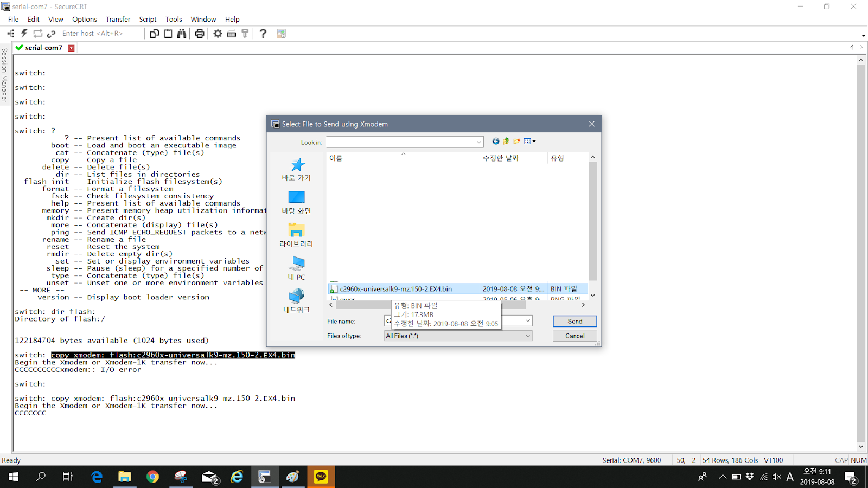Open KakaoTalk from the taskbar
868x488 pixels.
[321, 477]
